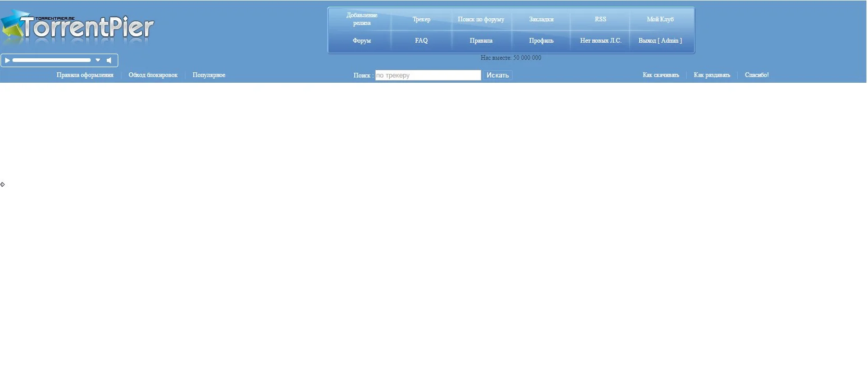Focus the tracker search input field

pyautogui.click(x=428, y=75)
